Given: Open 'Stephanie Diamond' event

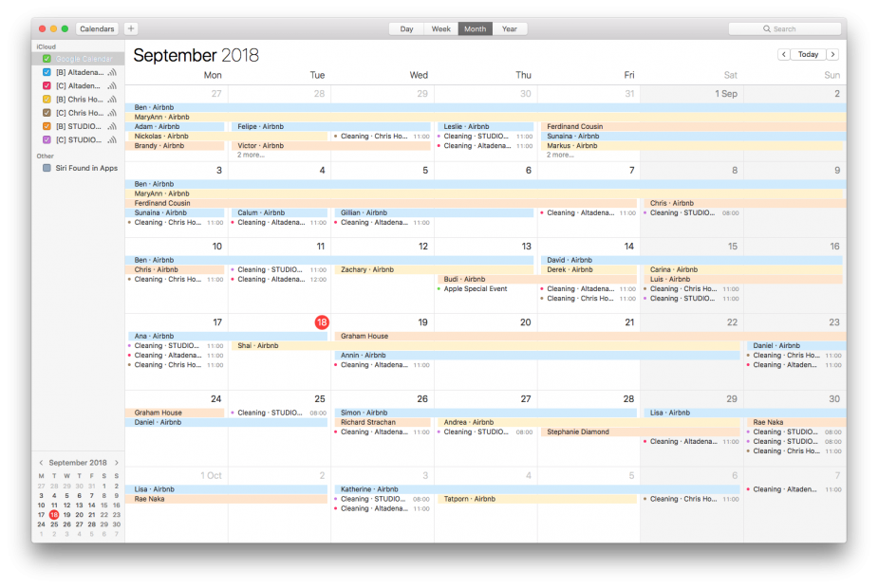Looking at the screenshot, I should [x=640, y=432].
